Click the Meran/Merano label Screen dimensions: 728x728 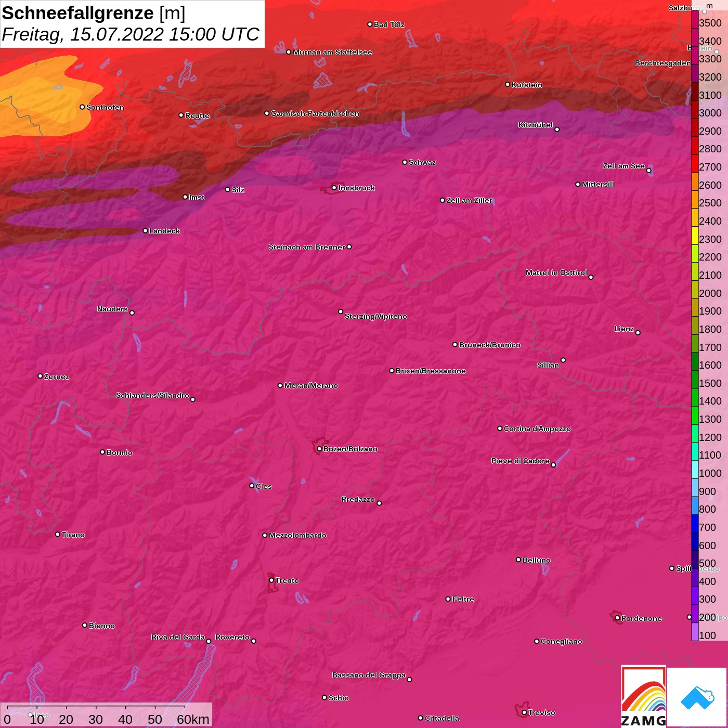311,385
